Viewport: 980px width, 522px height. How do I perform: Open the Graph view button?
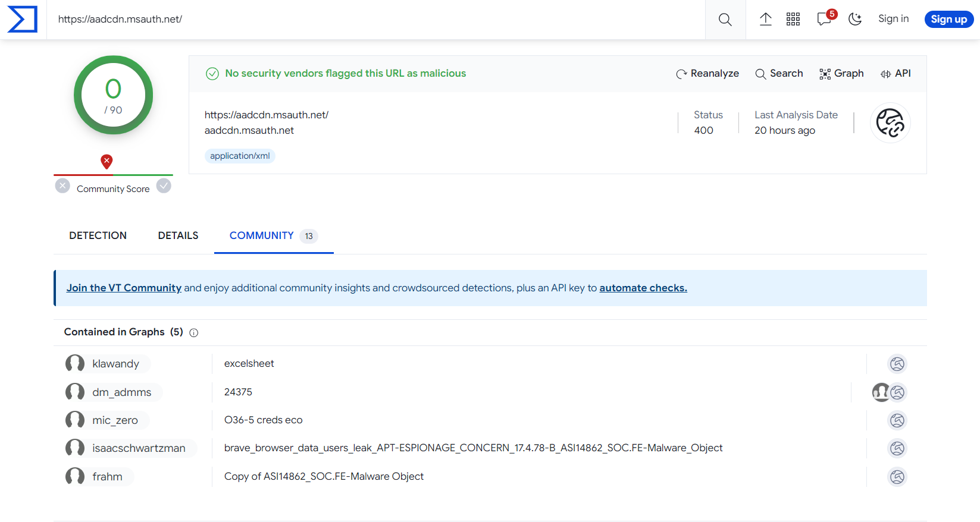(841, 73)
